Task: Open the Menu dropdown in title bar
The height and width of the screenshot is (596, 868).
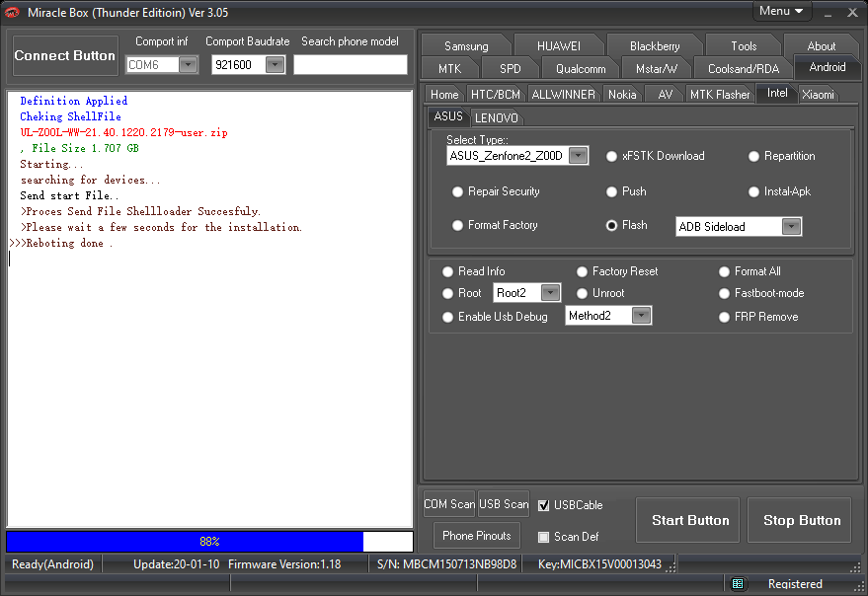Action: [x=782, y=11]
